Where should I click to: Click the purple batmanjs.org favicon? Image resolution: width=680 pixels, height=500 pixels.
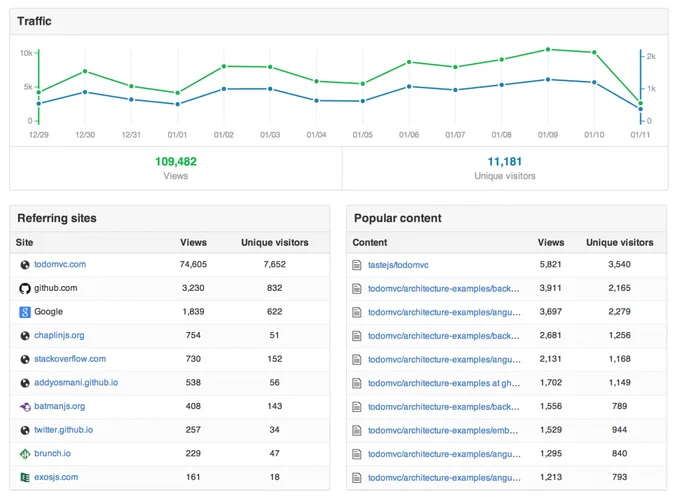(x=25, y=407)
